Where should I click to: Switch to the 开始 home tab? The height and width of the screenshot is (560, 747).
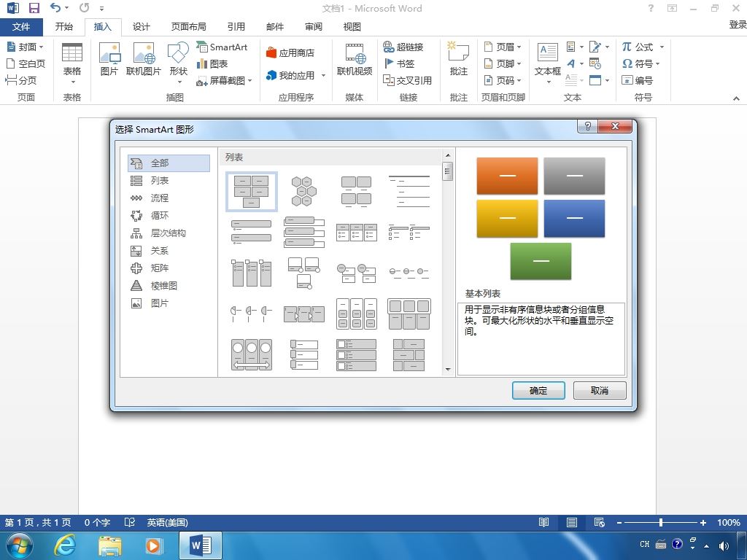(64, 27)
